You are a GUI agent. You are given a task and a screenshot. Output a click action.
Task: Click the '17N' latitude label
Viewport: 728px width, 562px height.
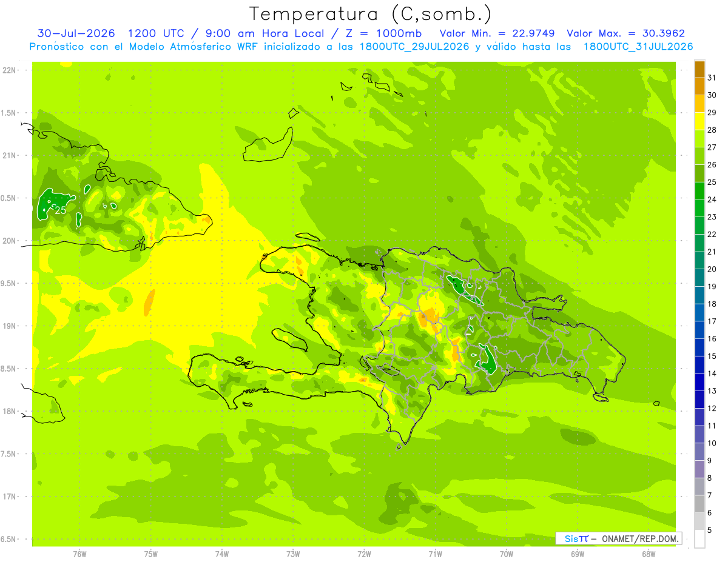point(10,497)
